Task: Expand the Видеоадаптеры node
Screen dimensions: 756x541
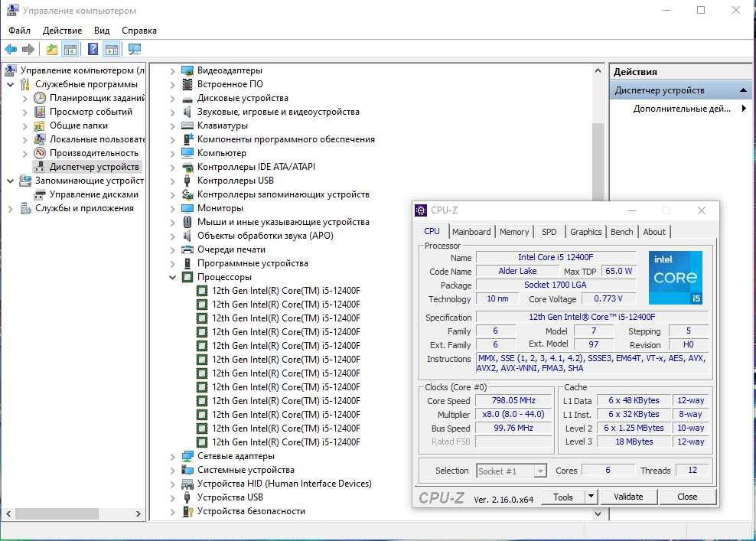Action: point(172,71)
